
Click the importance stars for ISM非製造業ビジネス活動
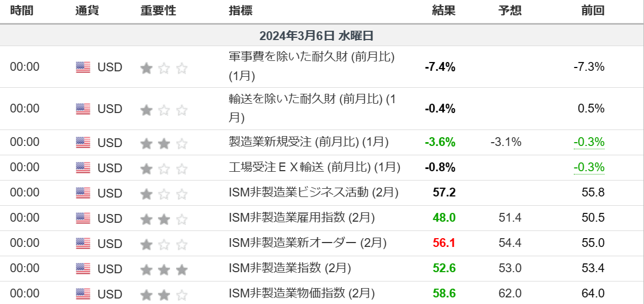click(x=164, y=194)
